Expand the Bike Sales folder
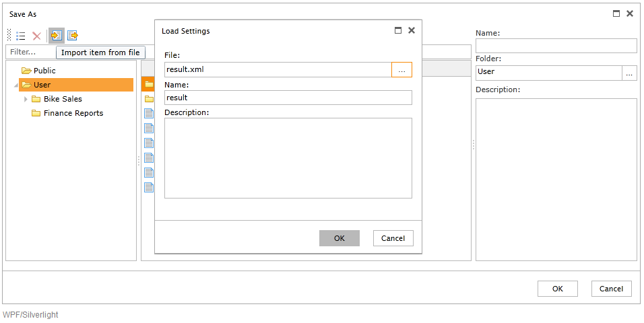The height and width of the screenshot is (323, 644). [x=26, y=99]
